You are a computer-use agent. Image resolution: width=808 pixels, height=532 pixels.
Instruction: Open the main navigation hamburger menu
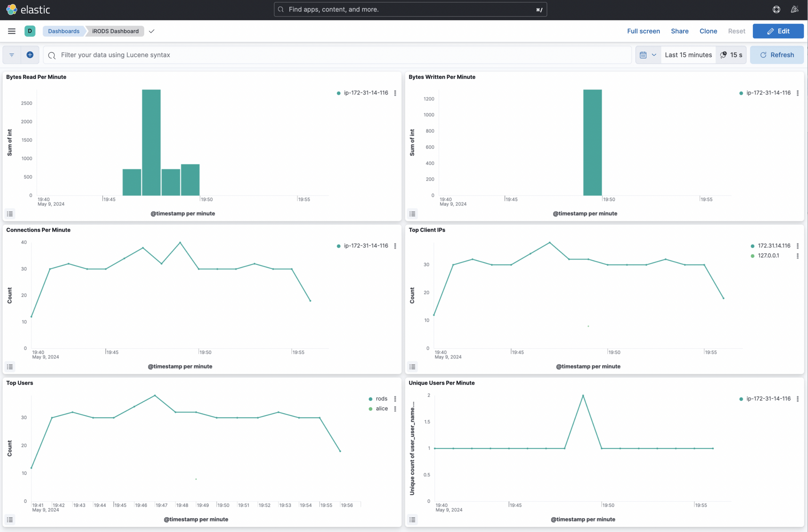pos(11,31)
